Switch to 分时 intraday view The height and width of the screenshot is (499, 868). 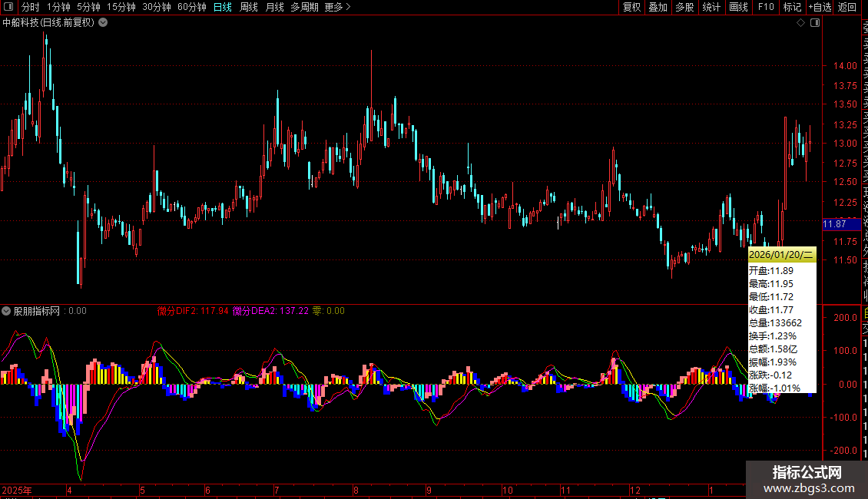(31, 7)
